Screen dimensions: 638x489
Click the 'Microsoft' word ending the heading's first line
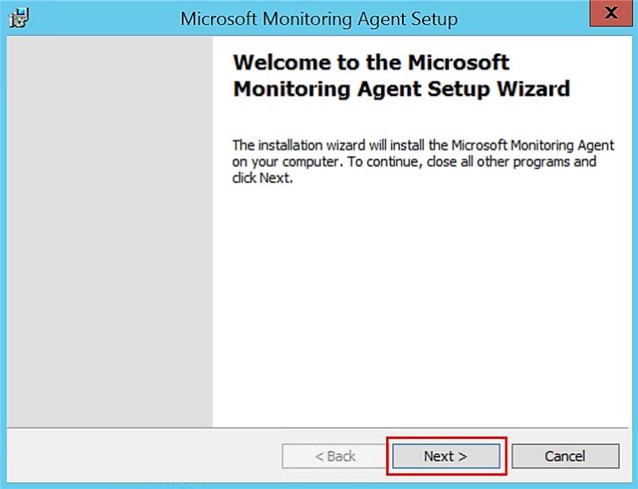coord(459,63)
